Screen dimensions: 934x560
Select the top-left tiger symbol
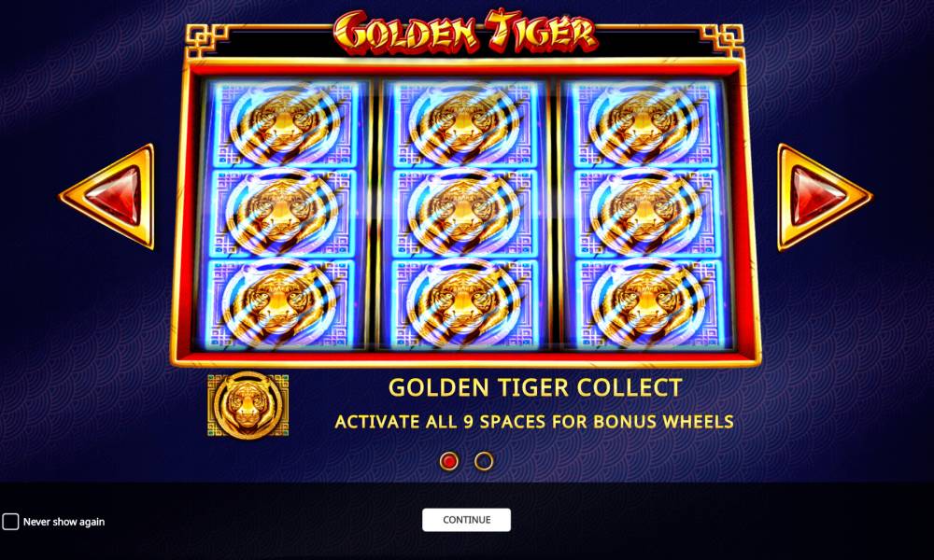point(285,124)
